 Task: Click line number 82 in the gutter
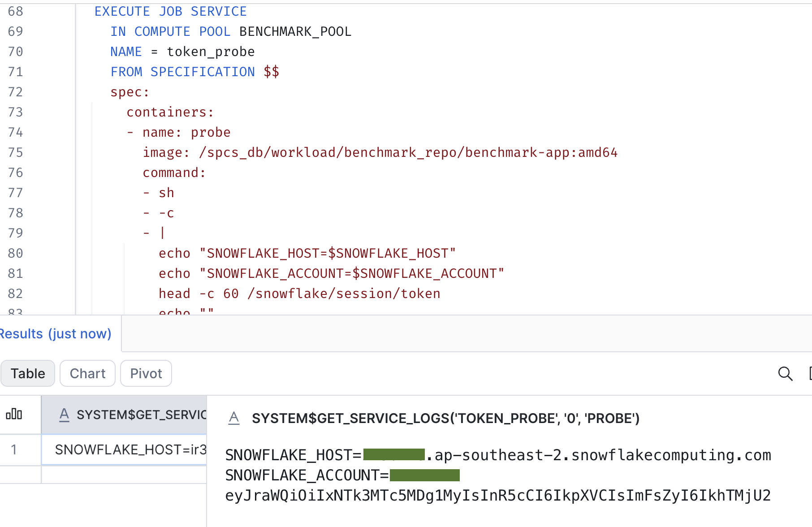pyautogui.click(x=15, y=294)
